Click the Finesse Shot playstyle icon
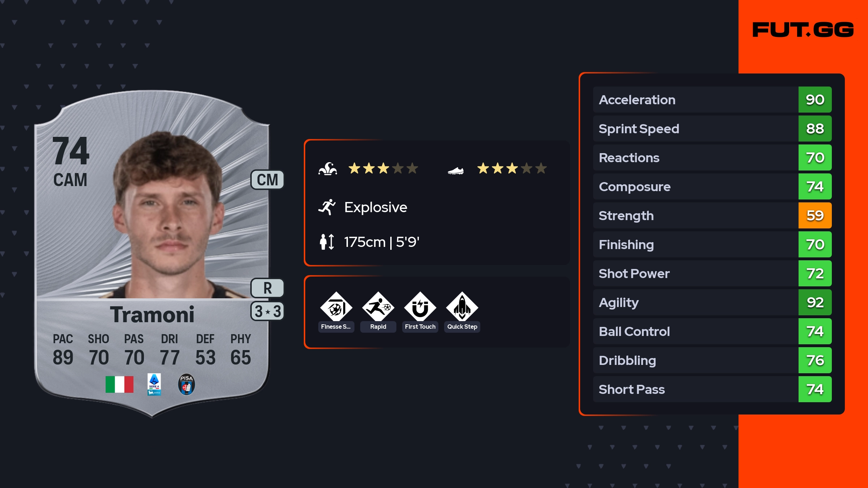 point(336,307)
